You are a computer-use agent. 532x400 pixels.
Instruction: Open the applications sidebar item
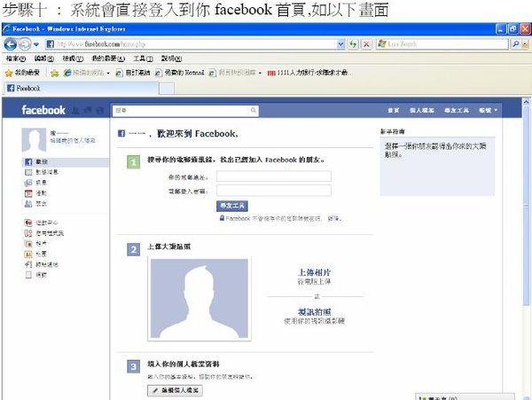pos(43,233)
